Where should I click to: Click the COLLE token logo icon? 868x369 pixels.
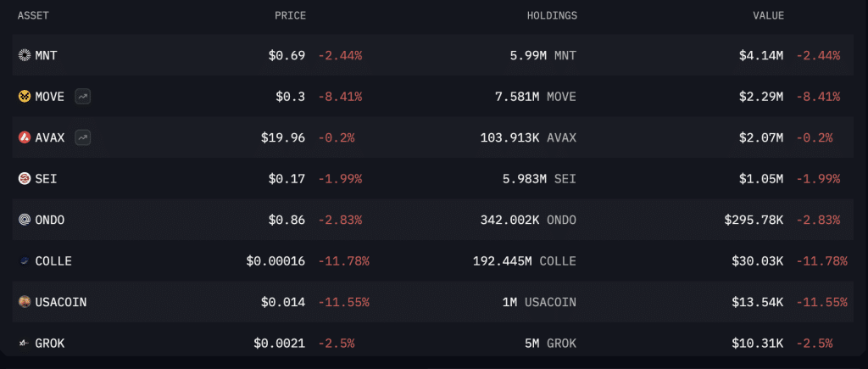coord(25,261)
